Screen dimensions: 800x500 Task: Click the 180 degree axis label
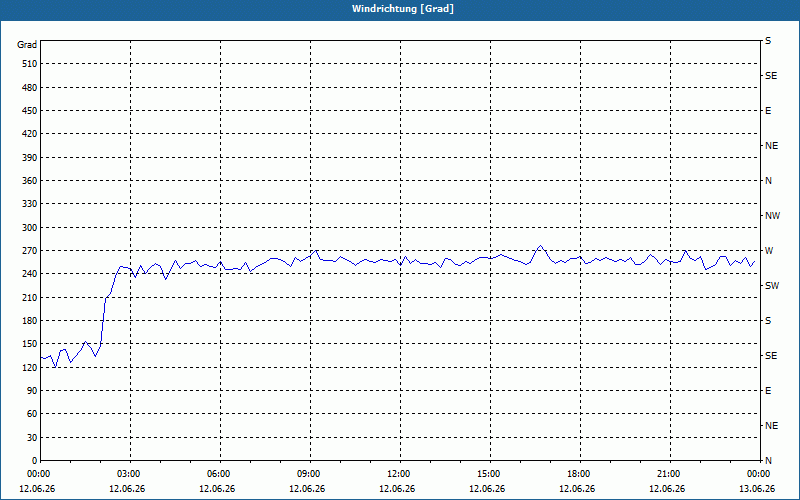click(30, 321)
